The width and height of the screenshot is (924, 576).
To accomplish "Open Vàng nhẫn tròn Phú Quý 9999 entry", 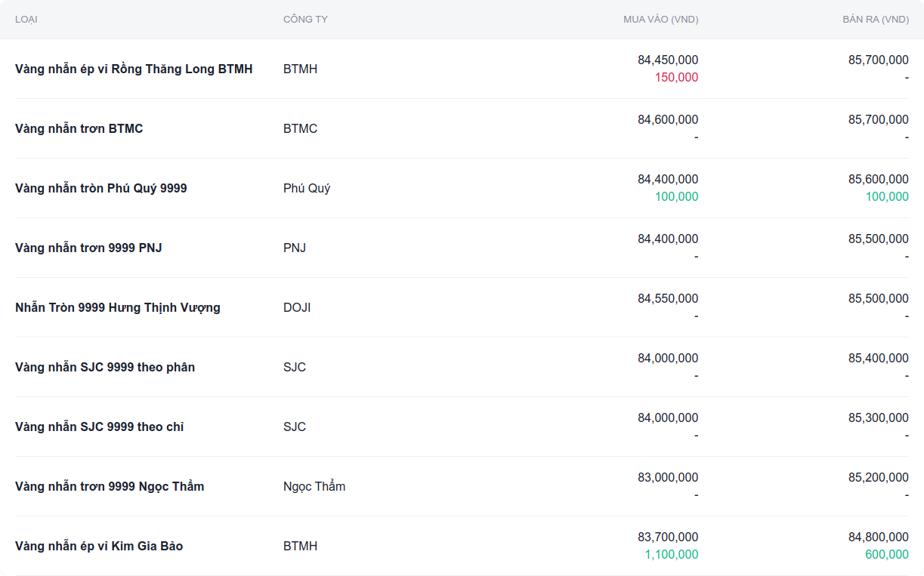I will pyautogui.click(x=100, y=189).
